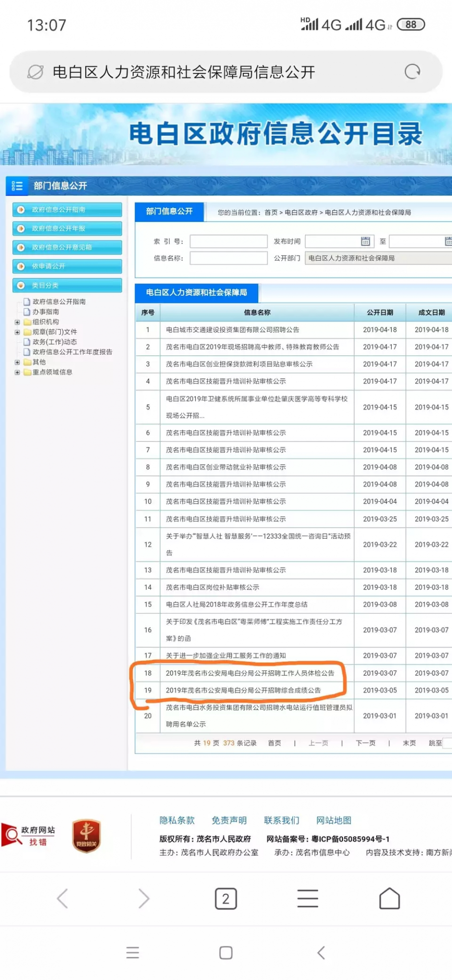Open 政府信息公开意见箱 sidebar button
The width and height of the screenshot is (452, 980).
(x=67, y=247)
